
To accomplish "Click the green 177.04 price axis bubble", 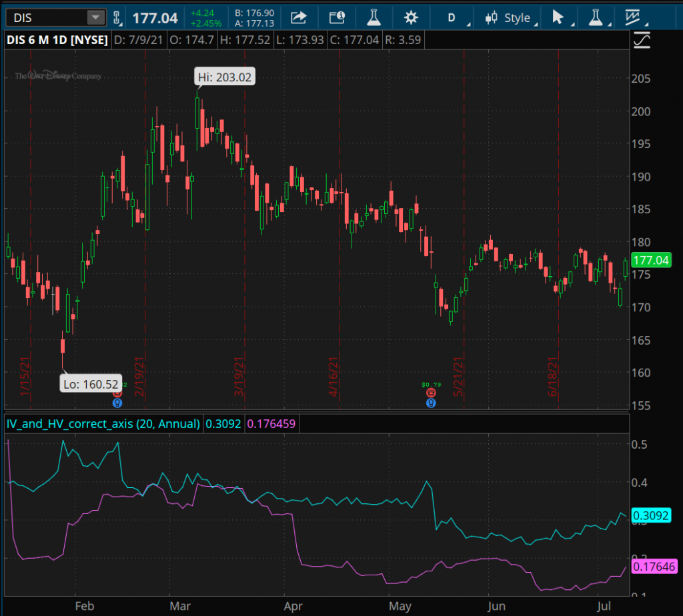I will click(x=651, y=260).
